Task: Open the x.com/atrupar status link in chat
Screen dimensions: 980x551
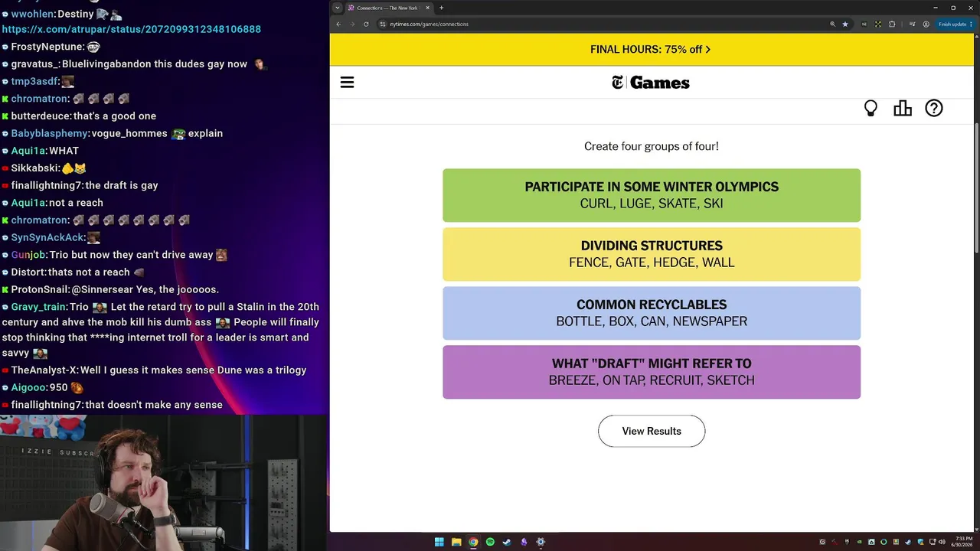Action: coord(132,29)
